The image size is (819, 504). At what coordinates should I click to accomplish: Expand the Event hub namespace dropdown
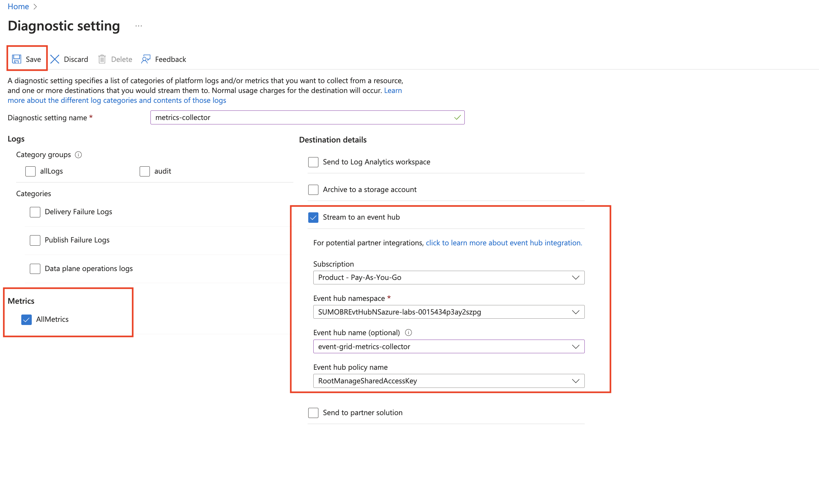click(576, 312)
